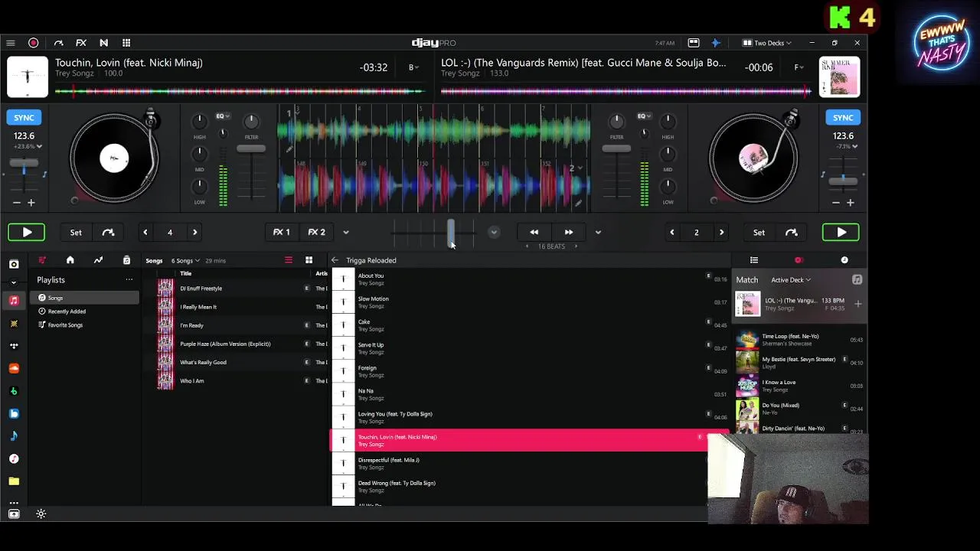Go back from Trigga Reloaded album
The image size is (980, 551).
[x=335, y=260]
